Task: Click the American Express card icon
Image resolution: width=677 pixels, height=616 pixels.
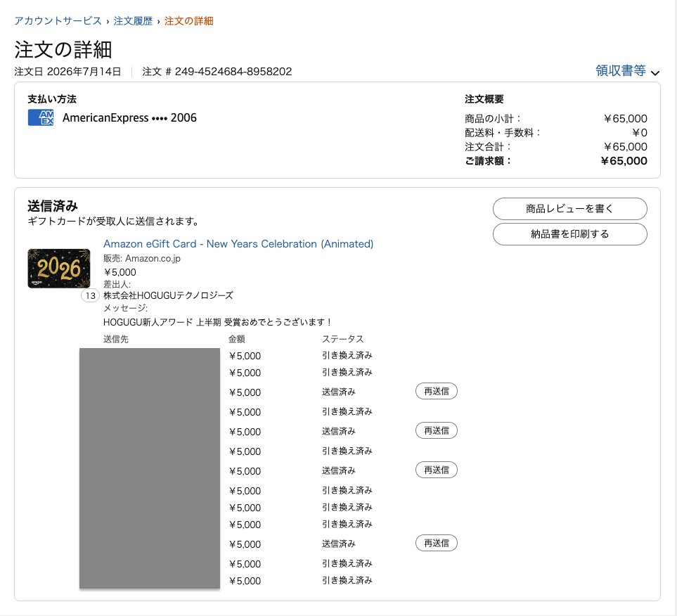Action: click(41, 117)
